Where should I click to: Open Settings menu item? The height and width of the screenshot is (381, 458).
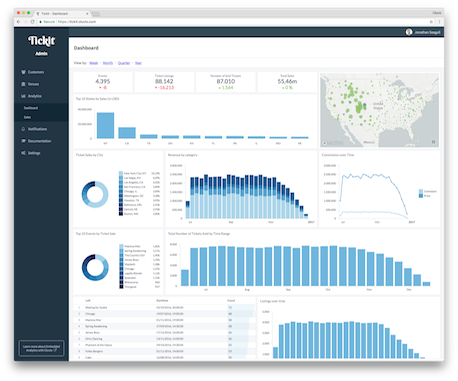(34, 153)
